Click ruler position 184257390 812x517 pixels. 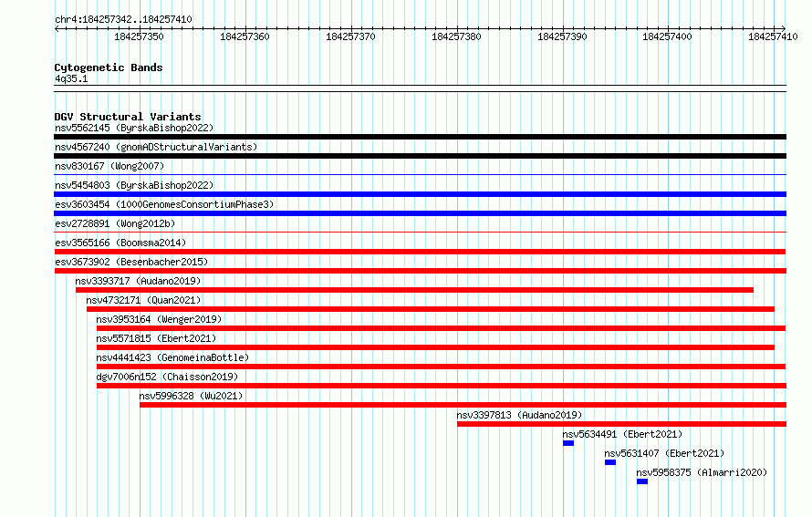(x=562, y=36)
